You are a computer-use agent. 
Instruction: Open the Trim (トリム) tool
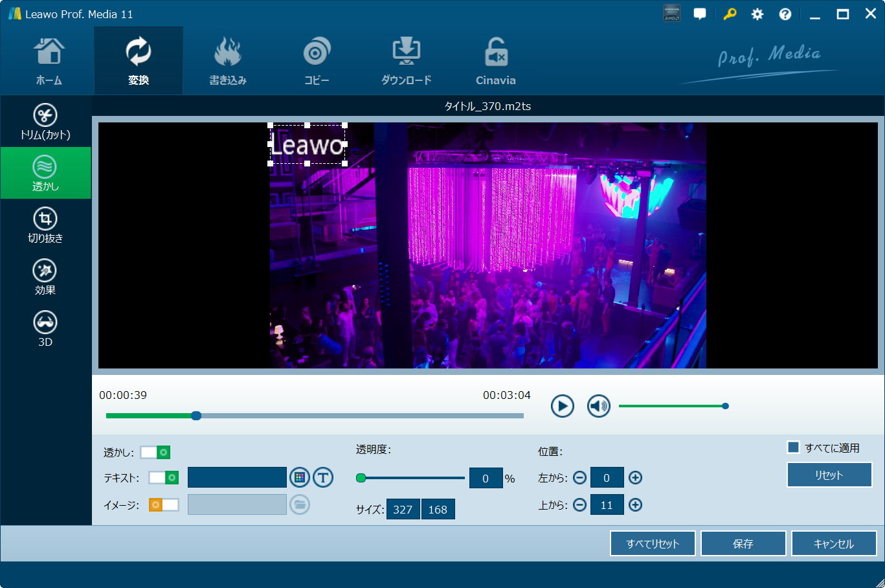tap(45, 121)
